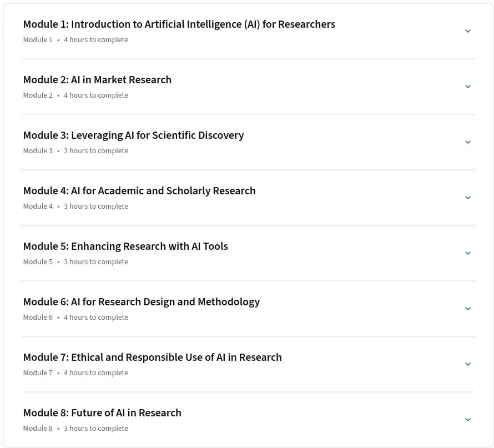Click Module 8 three hours to complete text
494x448 pixels.
[x=96, y=429]
